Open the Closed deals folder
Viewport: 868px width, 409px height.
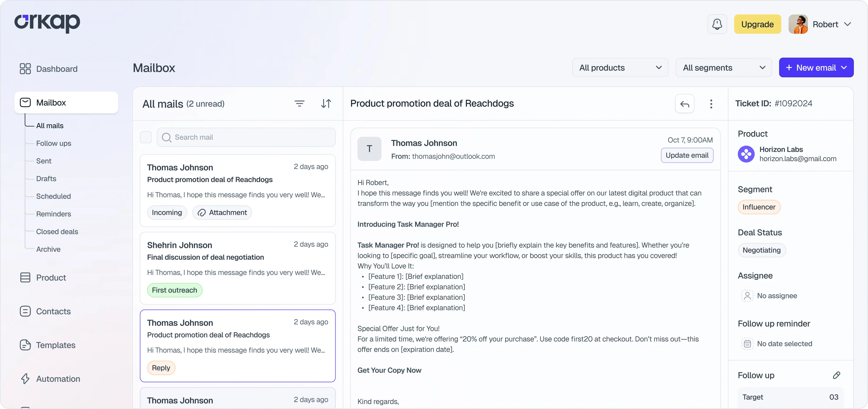pos(57,231)
